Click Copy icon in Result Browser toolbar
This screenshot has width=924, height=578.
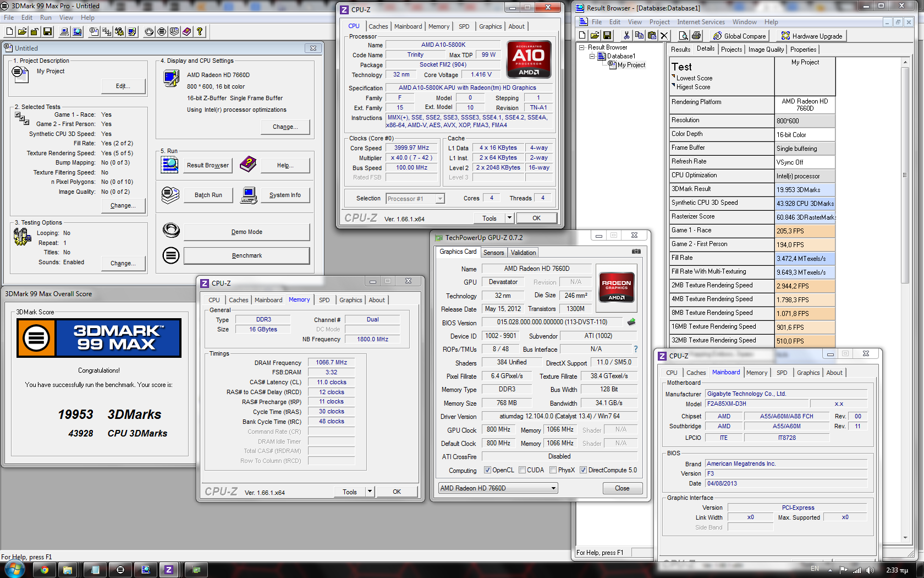point(639,35)
